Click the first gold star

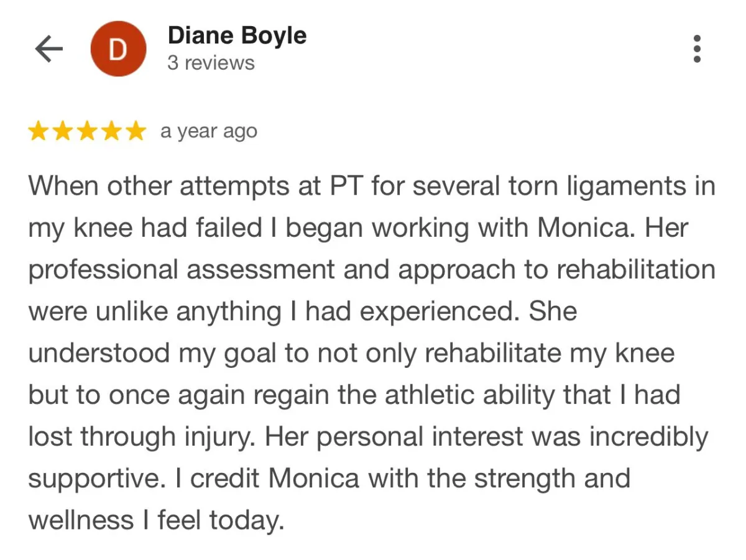38,132
